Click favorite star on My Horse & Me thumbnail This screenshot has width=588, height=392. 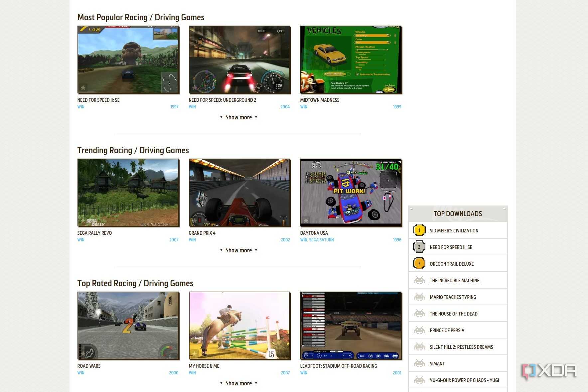point(195,353)
